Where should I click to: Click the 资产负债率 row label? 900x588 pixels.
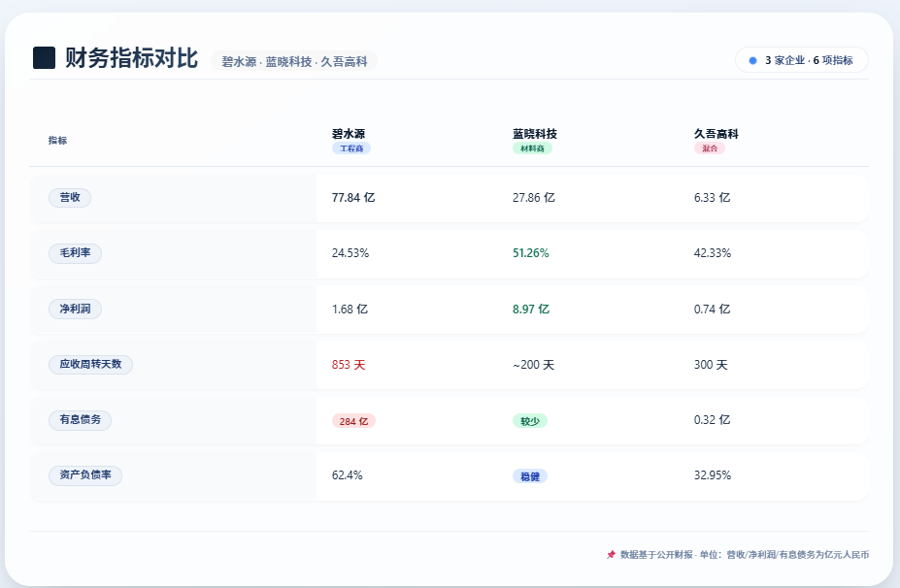point(85,475)
